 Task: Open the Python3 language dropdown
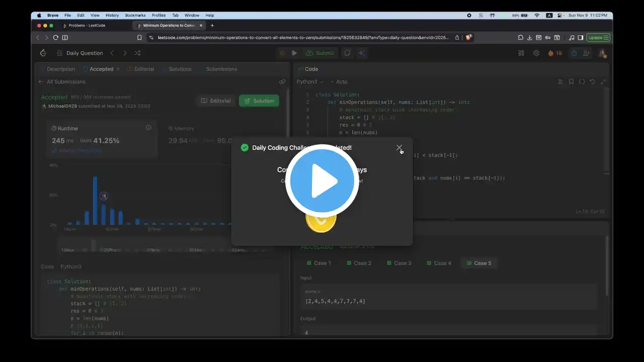pos(310,81)
